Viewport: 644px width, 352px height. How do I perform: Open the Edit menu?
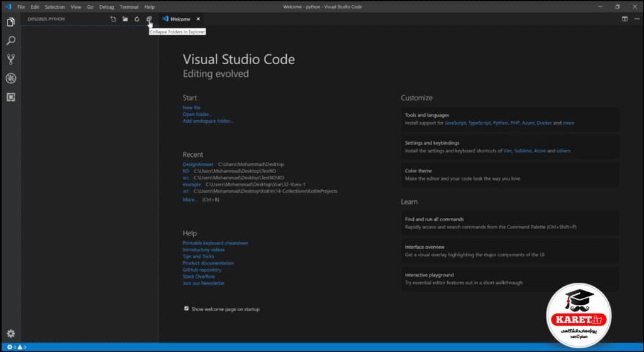point(35,7)
